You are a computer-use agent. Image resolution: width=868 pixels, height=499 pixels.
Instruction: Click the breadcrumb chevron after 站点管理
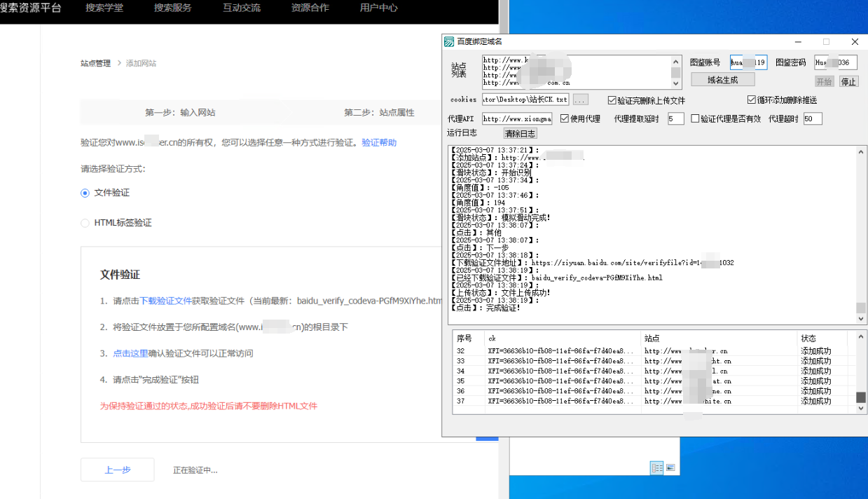[119, 63]
